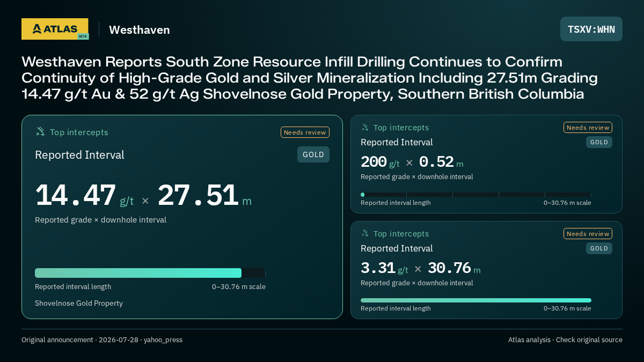Image resolution: width=644 pixels, height=362 pixels.
Task: Click Atlas analysis Check original source text
Action: (x=565, y=339)
